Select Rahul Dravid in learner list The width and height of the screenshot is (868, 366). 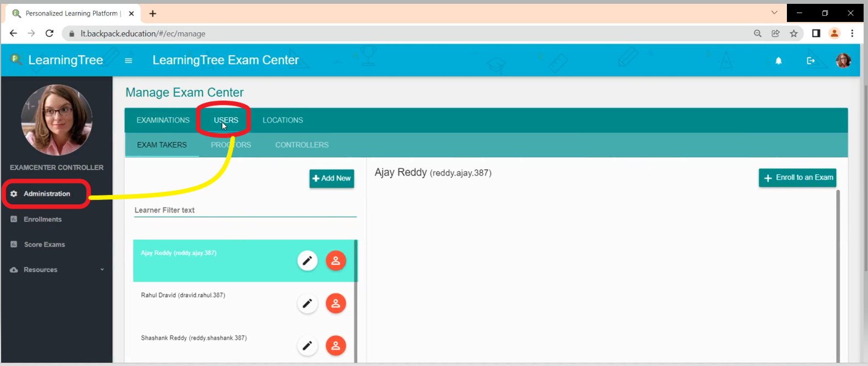[183, 295]
